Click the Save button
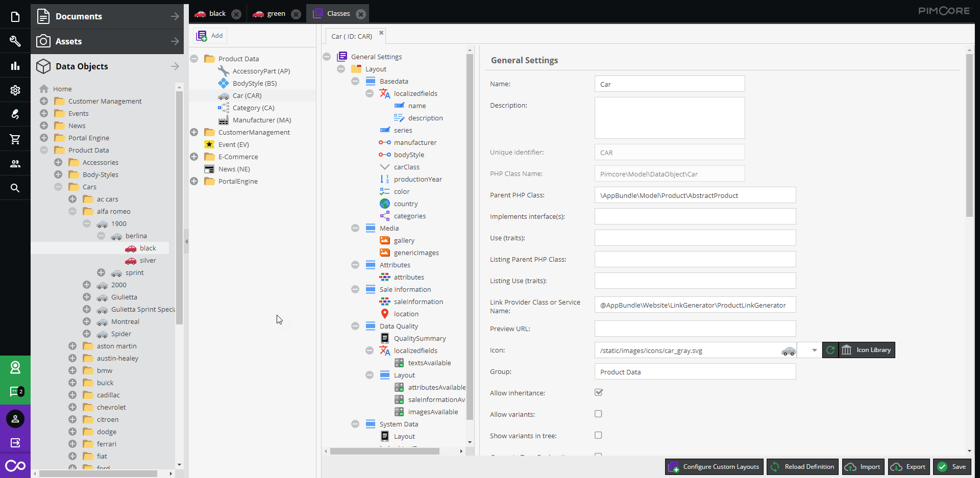Viewport: 980px width, 478px height. 952,467
